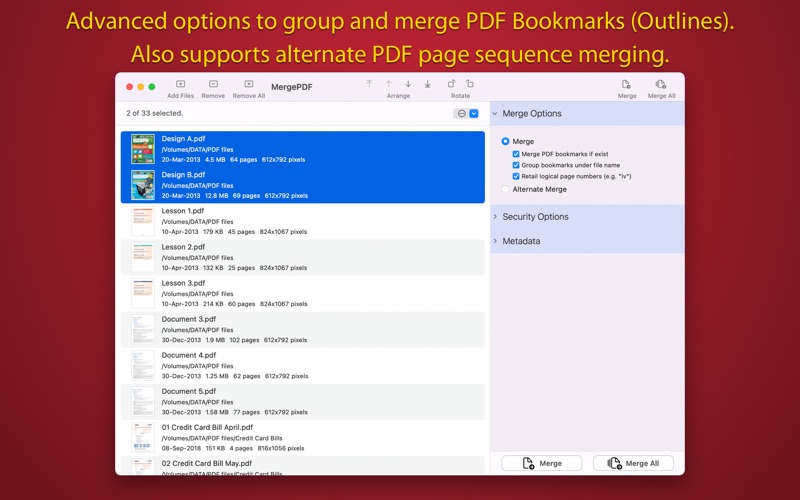Disable Retain logical page numbers option
This screenshot has height=500, width=800.
click(x=516, y=177)
